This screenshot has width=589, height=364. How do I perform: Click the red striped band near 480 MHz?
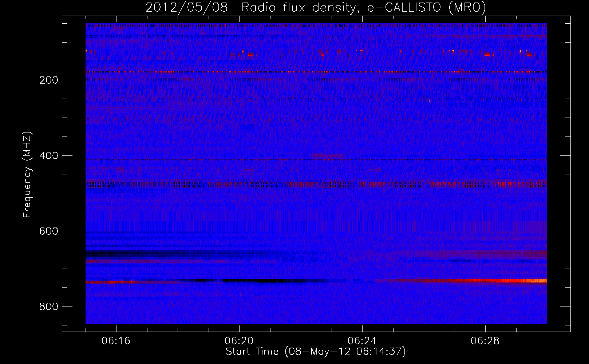[x=316, y=184]
